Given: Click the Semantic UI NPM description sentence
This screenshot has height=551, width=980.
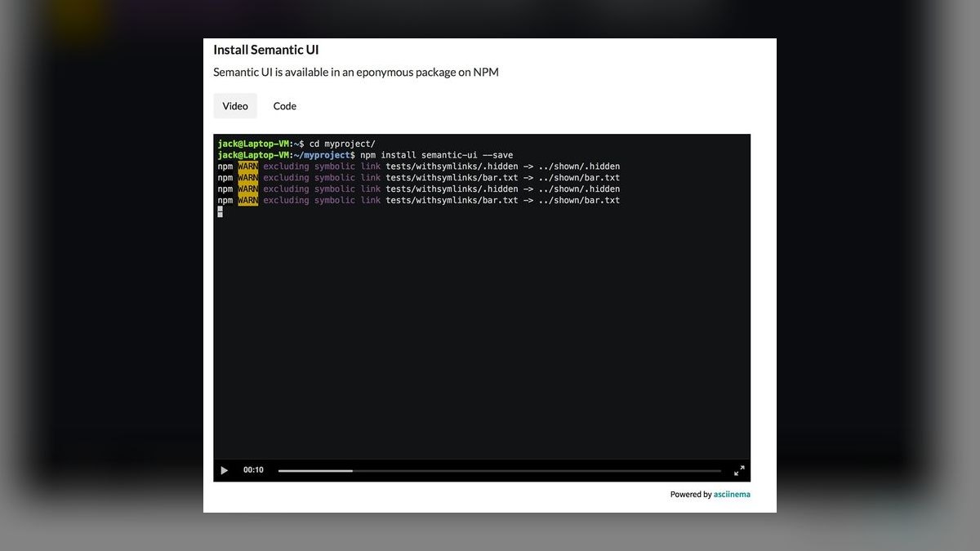Looking at the screenshot, I should (356, 72).
